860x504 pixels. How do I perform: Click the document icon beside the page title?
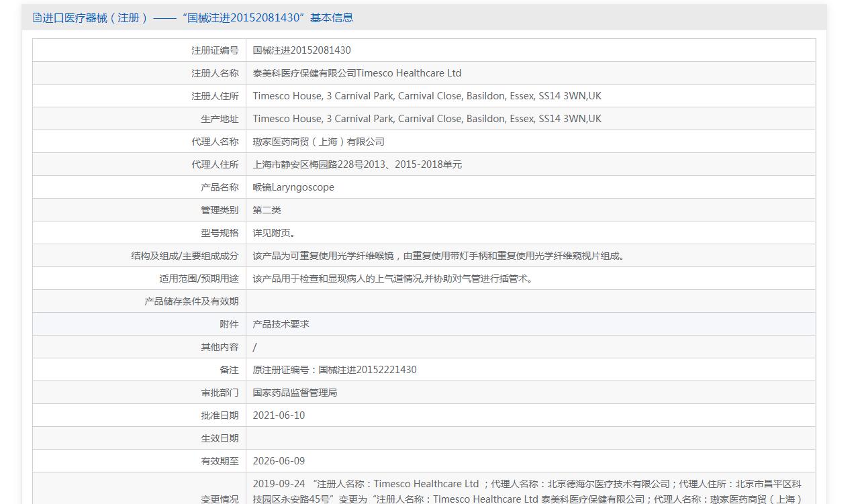[37, 18]
